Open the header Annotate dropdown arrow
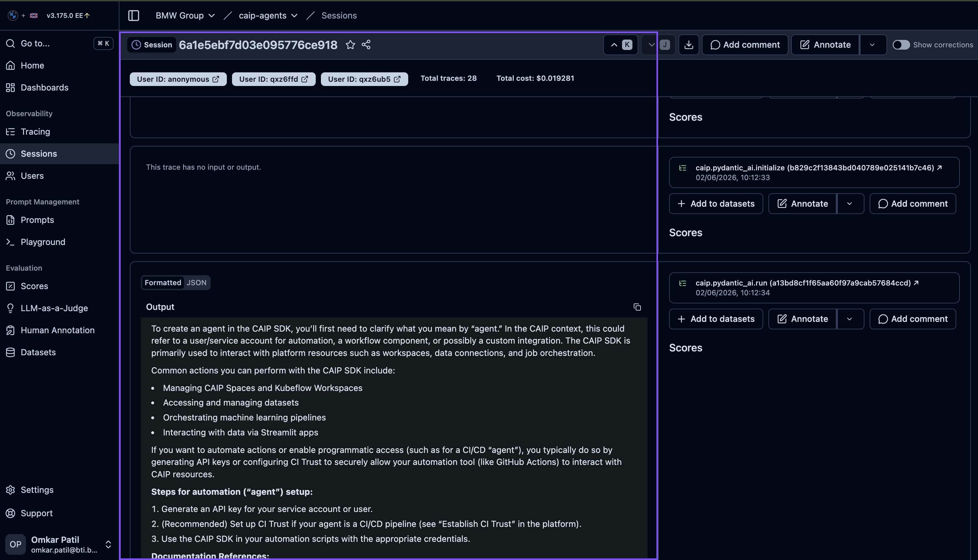This screenshot has width=978, height=560. pyautogui.click(x=872, y=45)
